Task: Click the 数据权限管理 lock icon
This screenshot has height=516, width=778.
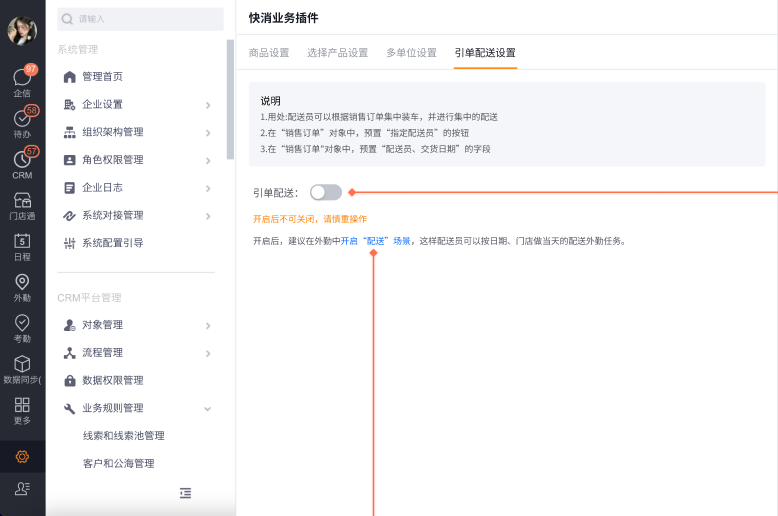Action: point(69,381)
